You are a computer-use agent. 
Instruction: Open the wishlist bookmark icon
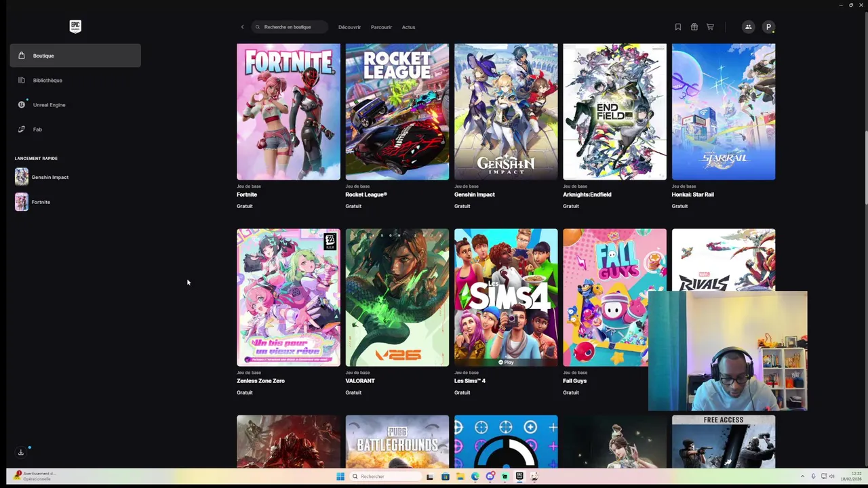point(677,27)
